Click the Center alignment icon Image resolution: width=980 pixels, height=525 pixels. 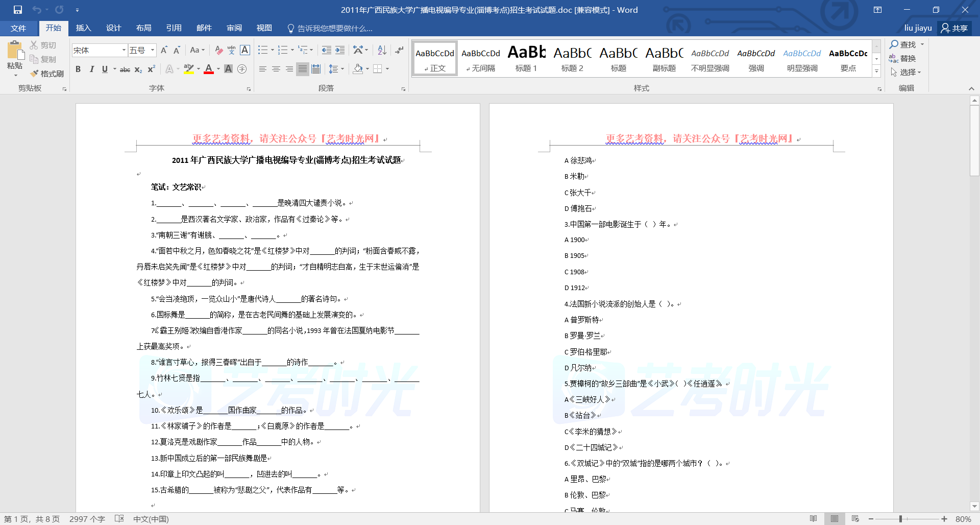(276, 69)
